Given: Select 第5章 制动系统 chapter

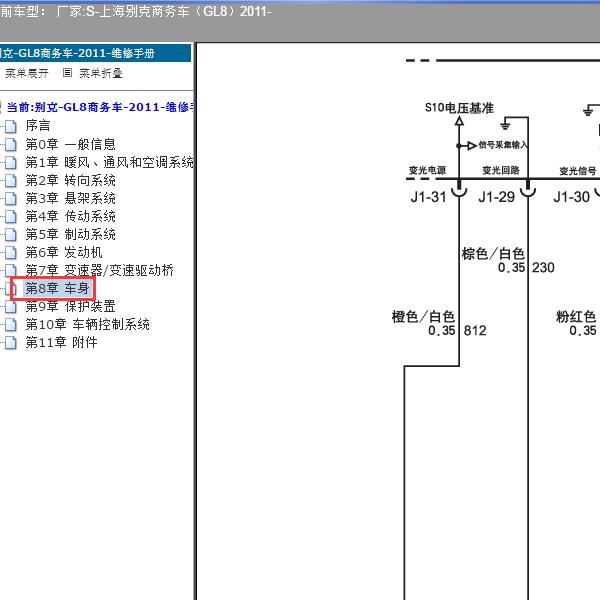Looking at the screenshot, I should pyautogui.click(x=70, y=234).
